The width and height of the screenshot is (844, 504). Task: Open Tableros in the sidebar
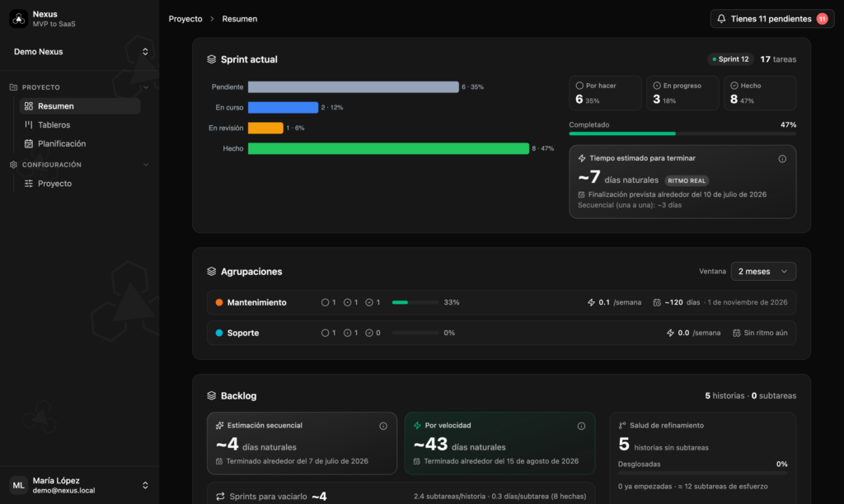pos(80,125)
